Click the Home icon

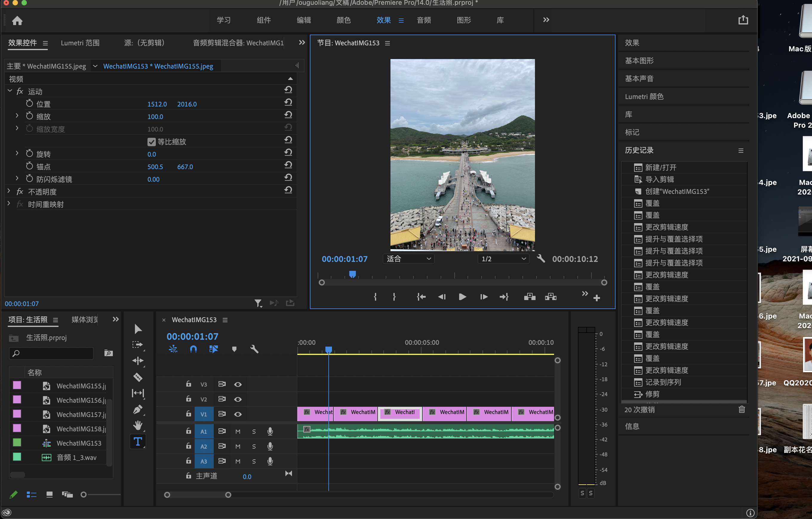tap(17, 21)
